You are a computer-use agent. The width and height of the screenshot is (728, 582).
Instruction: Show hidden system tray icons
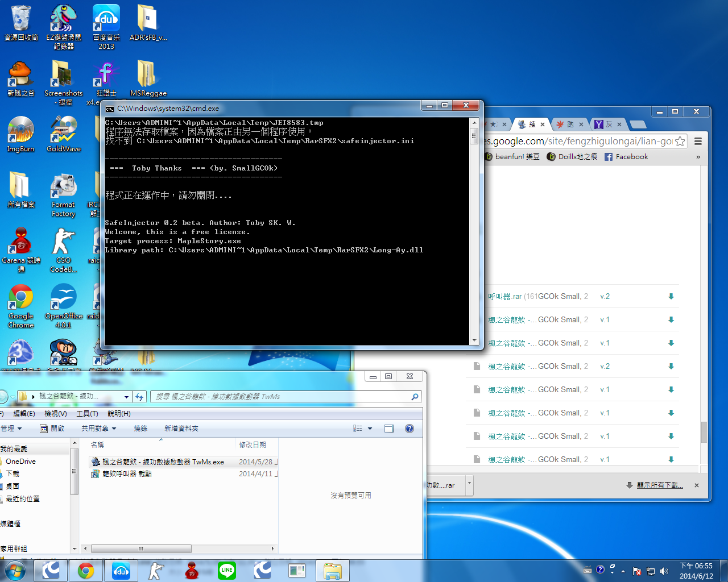tap(623, 571)
